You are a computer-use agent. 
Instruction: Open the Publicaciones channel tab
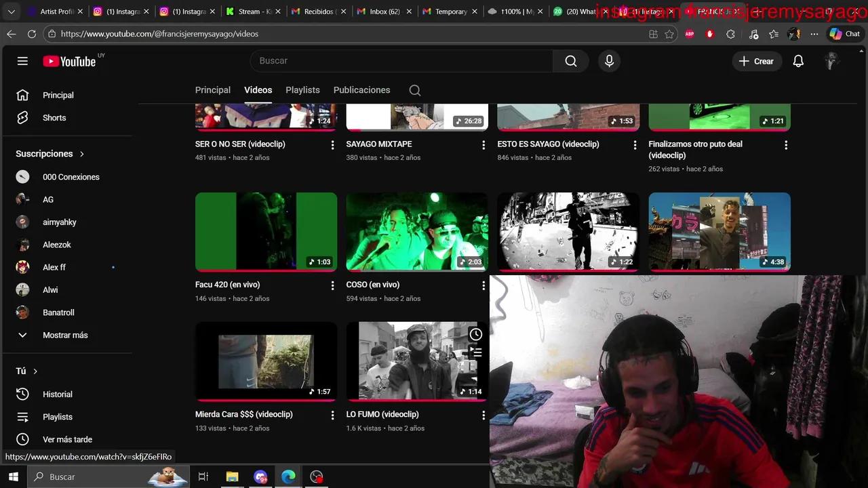click(x=361, y=90)
